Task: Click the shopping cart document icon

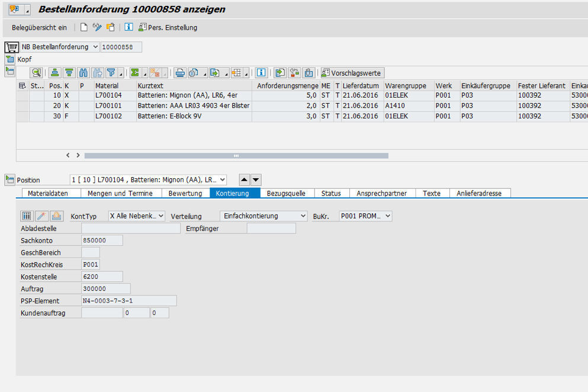Action: [10, 47]
